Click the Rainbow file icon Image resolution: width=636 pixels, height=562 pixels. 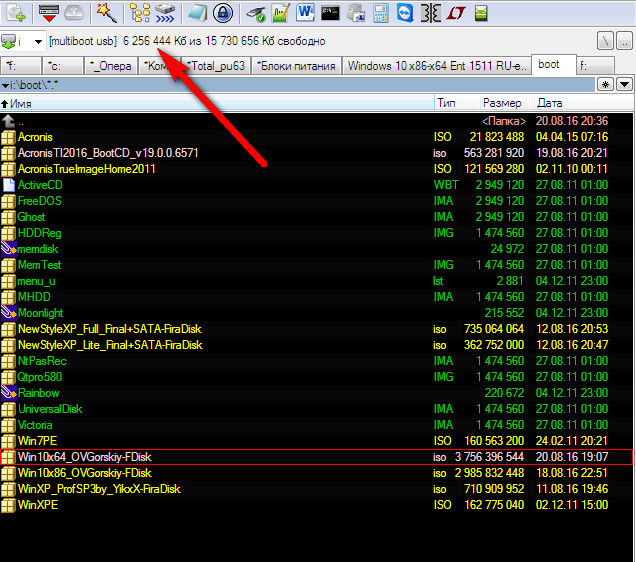[8, 393]
